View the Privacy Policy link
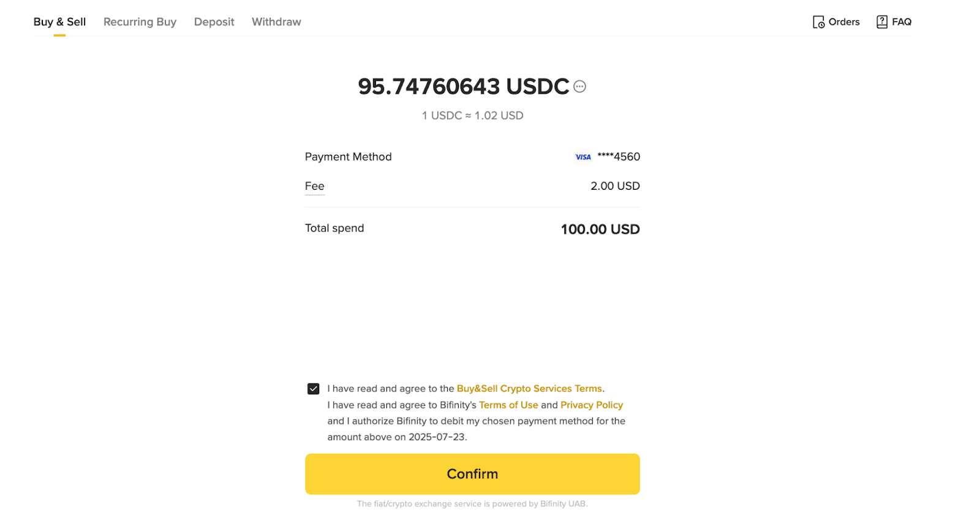 pos(591,405)
